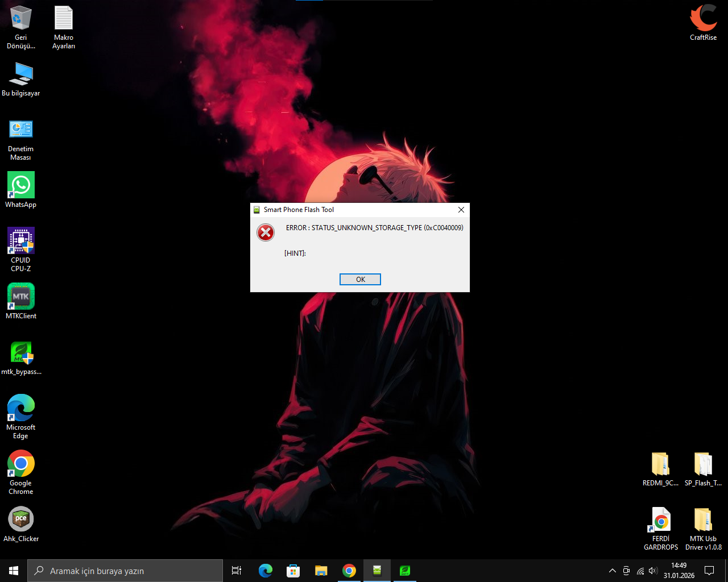Click the Aramak için buraya yazın search box
The height and width of the screenshot is (582, 728).
click(x=125, y=571)
